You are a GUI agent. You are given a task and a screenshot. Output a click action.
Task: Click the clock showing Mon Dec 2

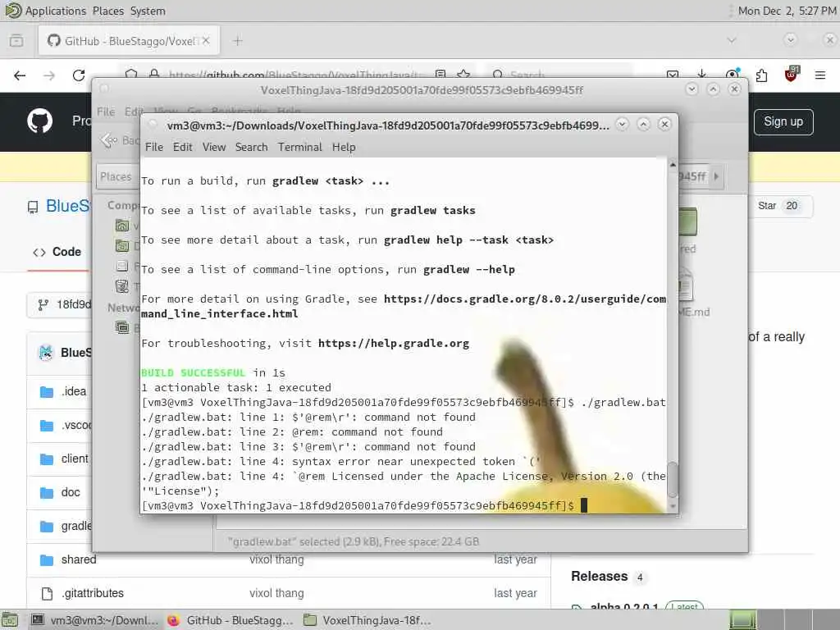pyautogui.click(x=787, y=11)
